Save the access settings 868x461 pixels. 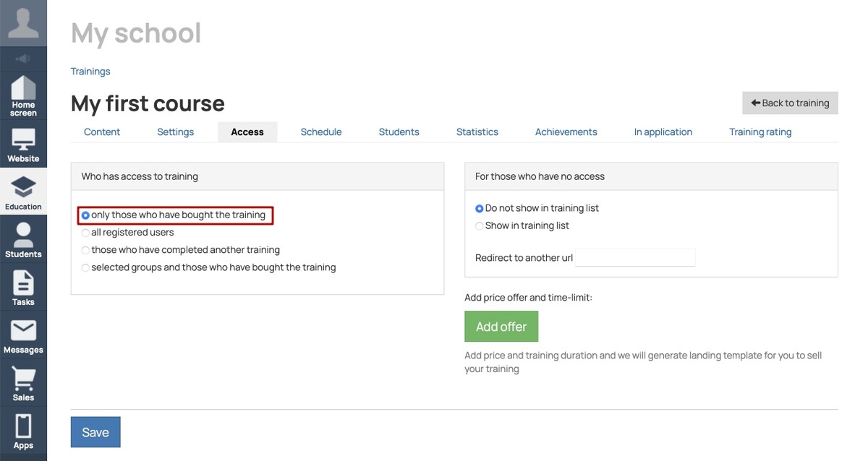tap(95, 432)
